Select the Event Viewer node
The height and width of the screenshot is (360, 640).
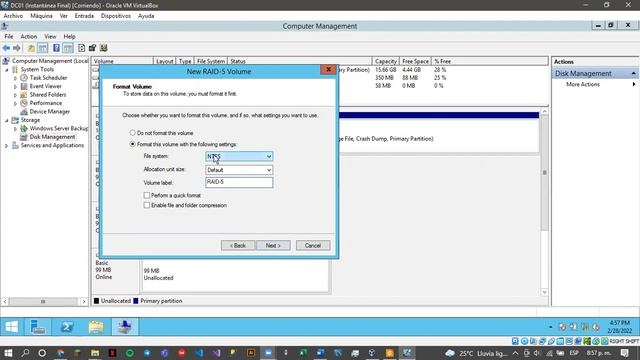45,86
